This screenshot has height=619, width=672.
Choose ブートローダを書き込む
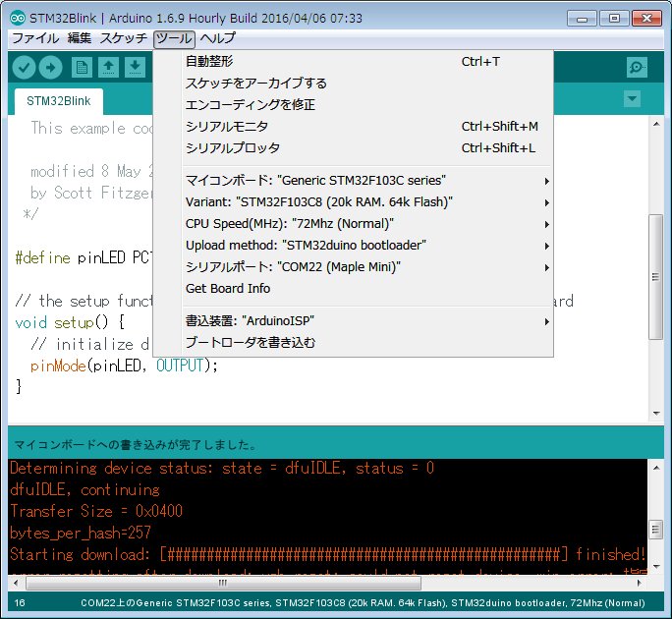354,343
